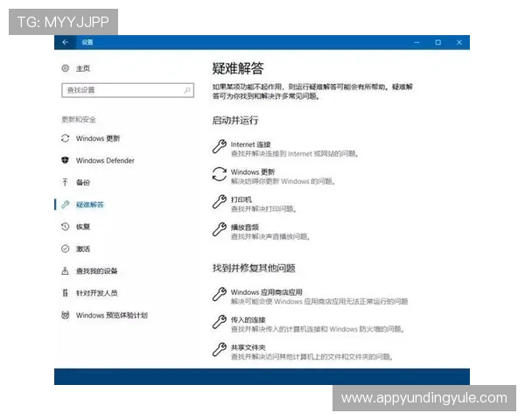Open the 主页 home gear icon
This screenshot has width=525, height=420.
(66, 68)
